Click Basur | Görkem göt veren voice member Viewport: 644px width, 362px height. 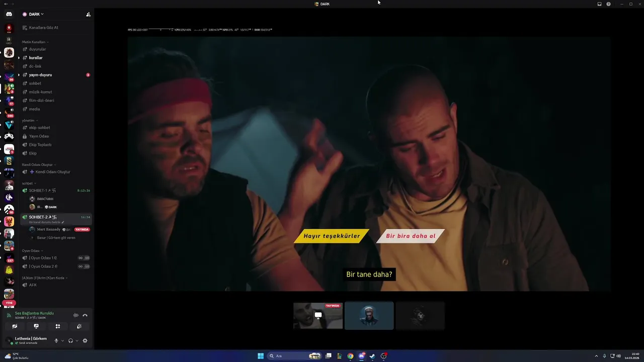pos(56,238)
